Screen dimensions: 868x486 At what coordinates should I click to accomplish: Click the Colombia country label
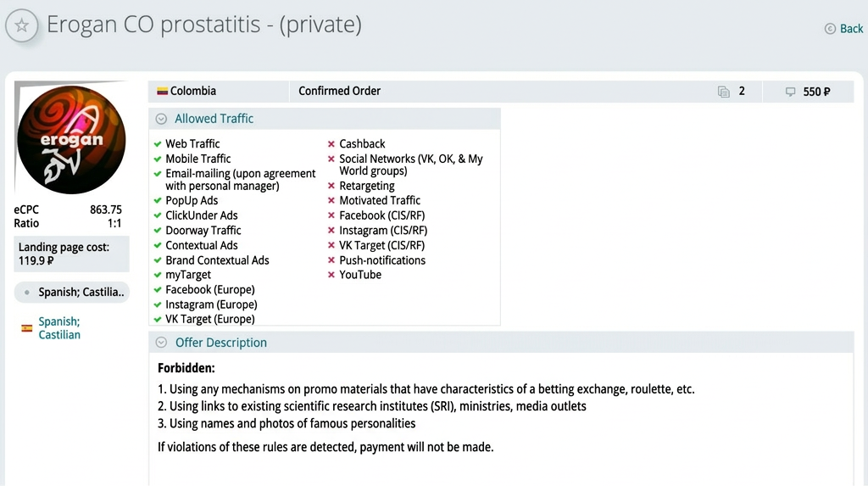tap(193, 91)
